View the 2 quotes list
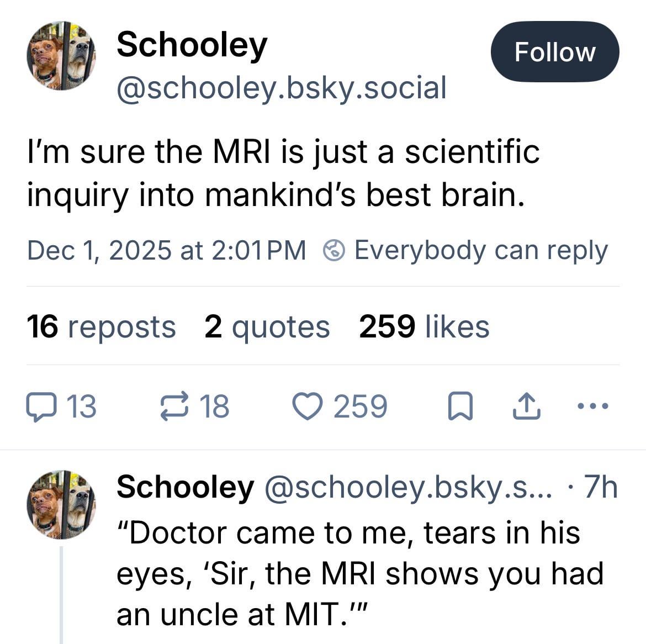The height and width of the screenshot is (644, 646). pos(267,326)
